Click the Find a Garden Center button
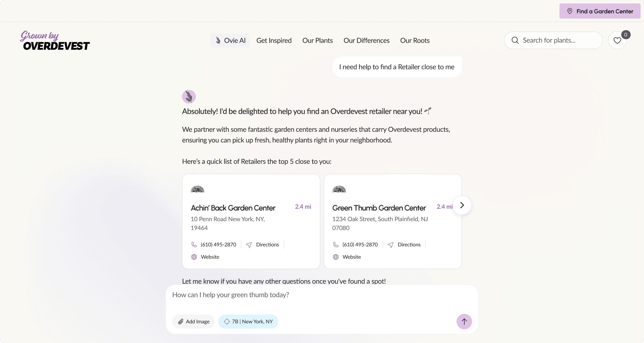Image resolution: width=644 pixels, height=343 pixels. (599, 11)
